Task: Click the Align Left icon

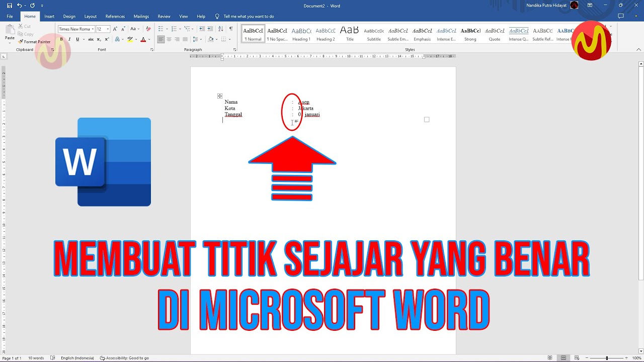Action: pyautogui.click(x=161, y=39)
